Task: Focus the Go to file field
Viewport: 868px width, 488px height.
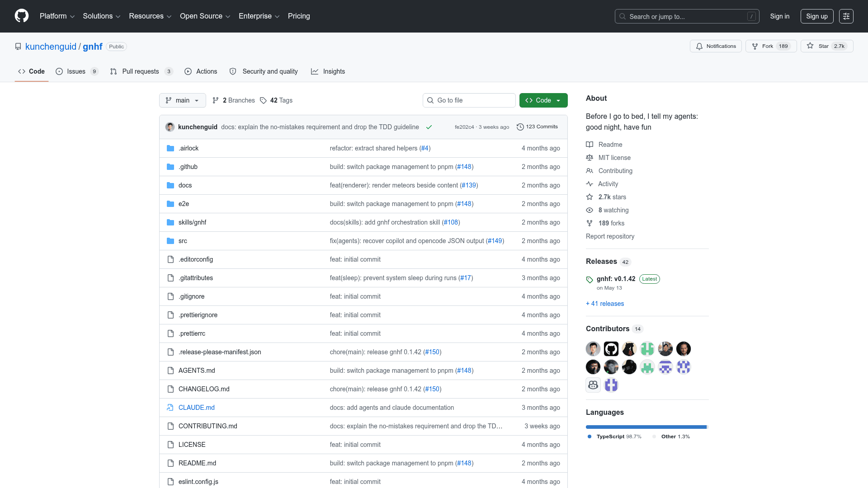Action: pyautogui.click(x=469, y=100)
